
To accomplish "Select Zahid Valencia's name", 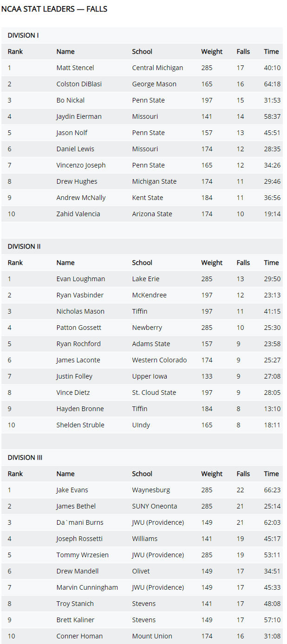I will 78,214.
